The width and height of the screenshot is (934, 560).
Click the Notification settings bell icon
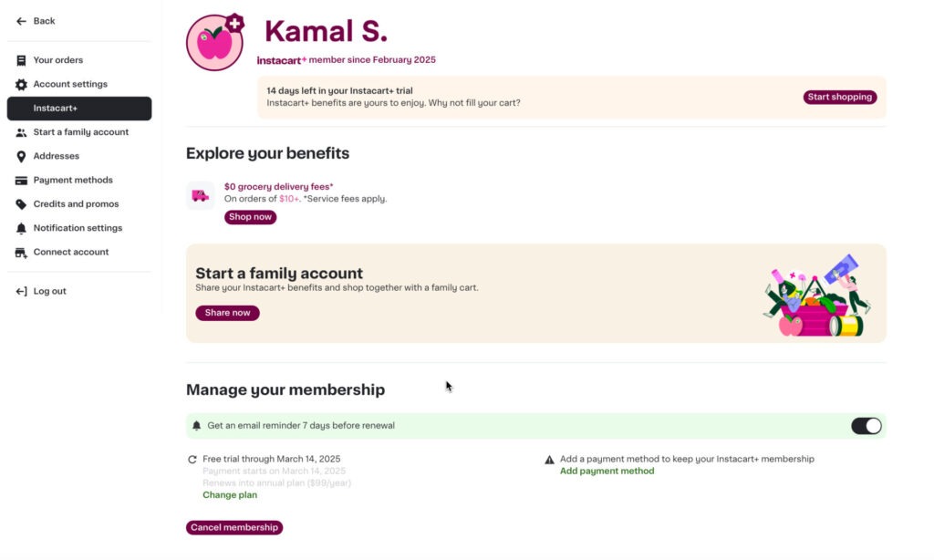pos(21,229)
